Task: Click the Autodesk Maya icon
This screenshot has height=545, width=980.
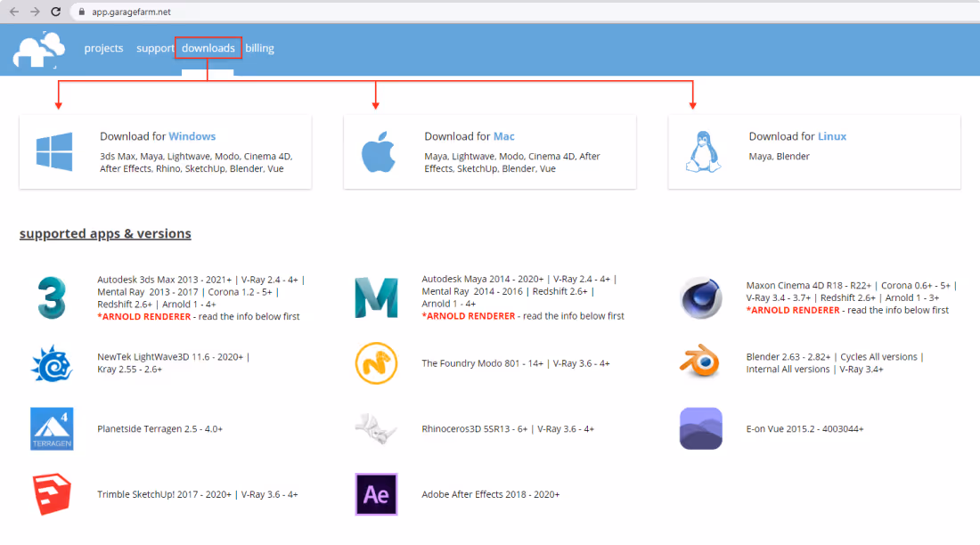Action: click(376, 297)
